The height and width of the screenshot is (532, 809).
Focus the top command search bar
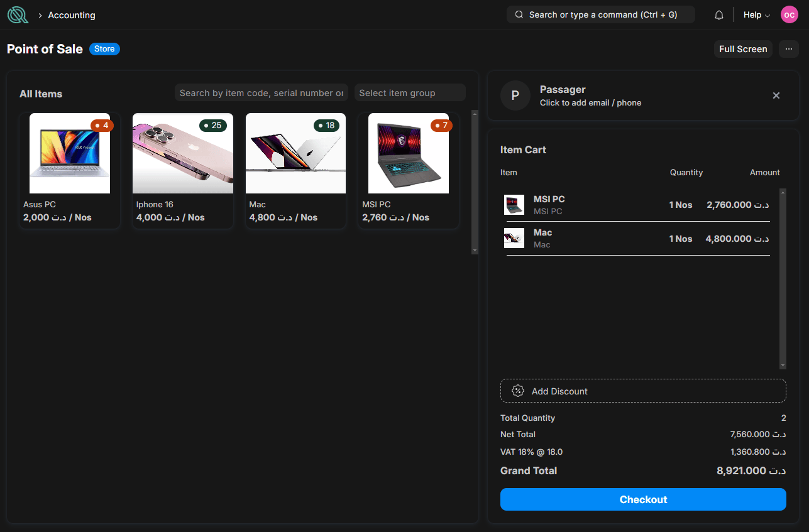point(601,14)
